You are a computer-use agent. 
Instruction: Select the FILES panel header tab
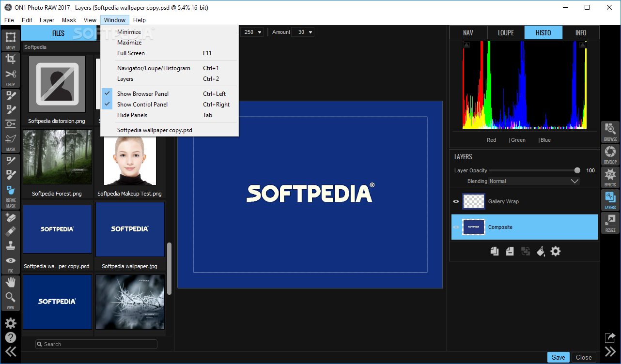coord(58,33)
